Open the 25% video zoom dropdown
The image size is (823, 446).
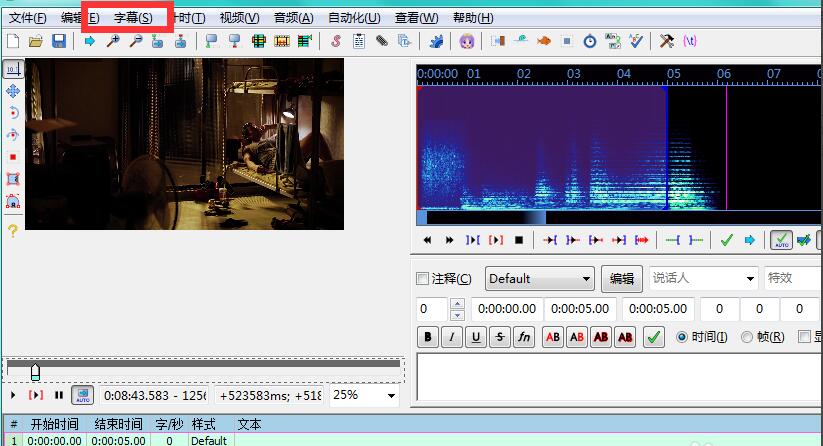[363, 395]
